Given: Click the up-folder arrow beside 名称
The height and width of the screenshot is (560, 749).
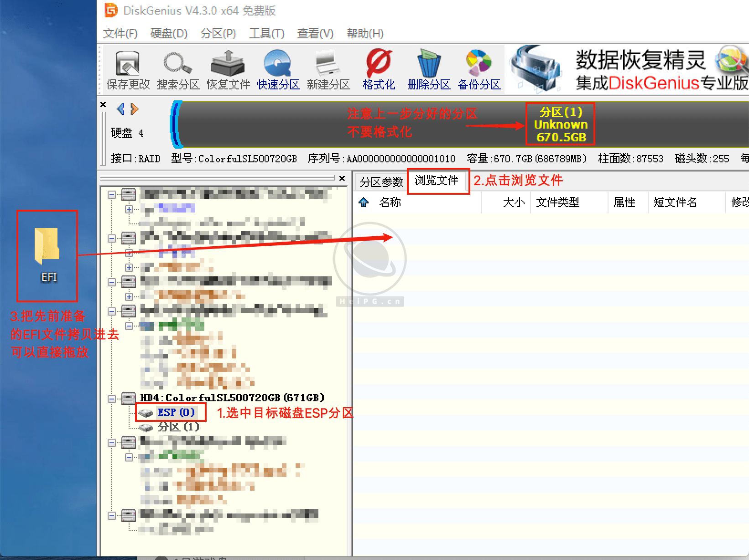Looking at the screenshot, I should tap(364, 202).
